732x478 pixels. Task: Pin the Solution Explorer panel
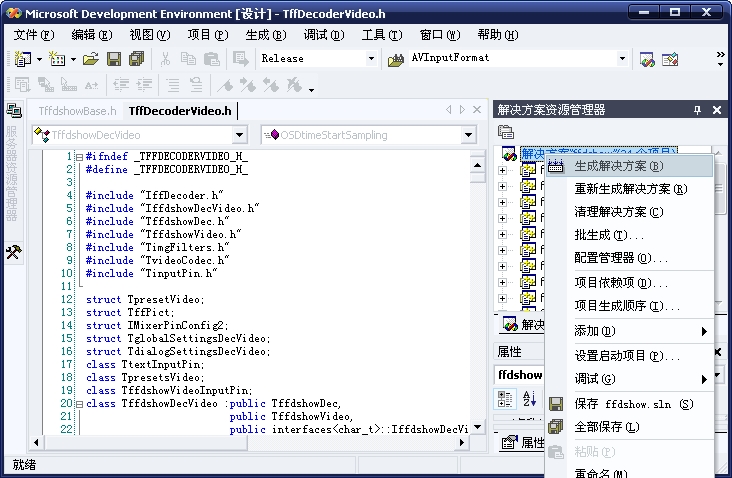(x=697, y=110)
